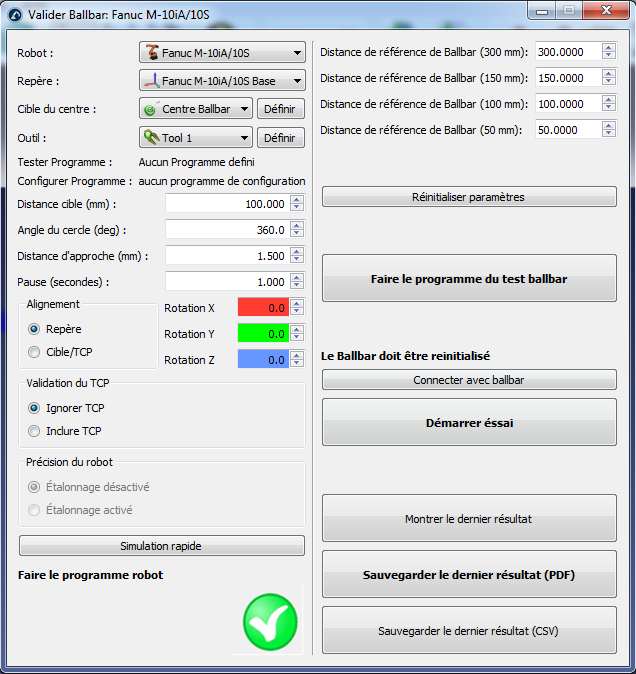Run Simulation rapide

[162, 546]
